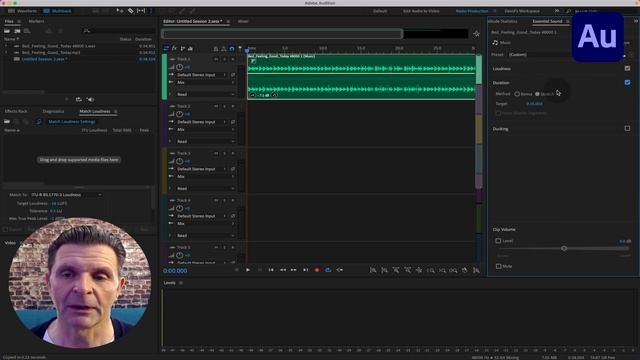Open Track 2 Read automation mode dropdown
This screenshot has height=360, width=640.
click(206, 141)
